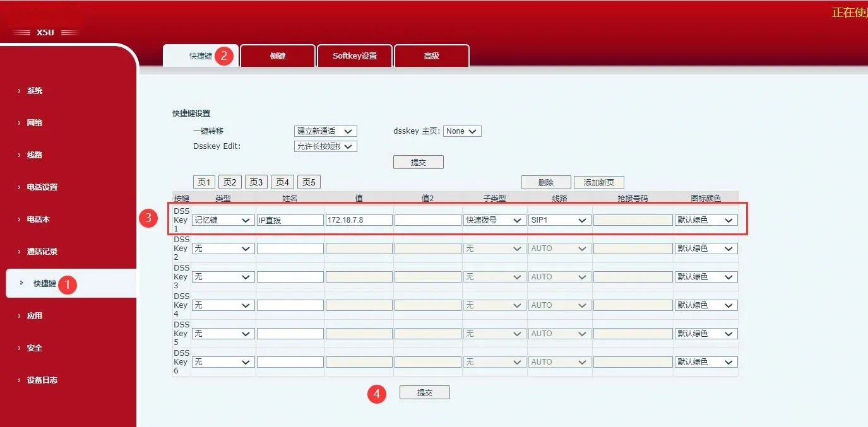868x427 pixels.
Task: Open 系统 in the sidebar
Action: pos(33,90)
